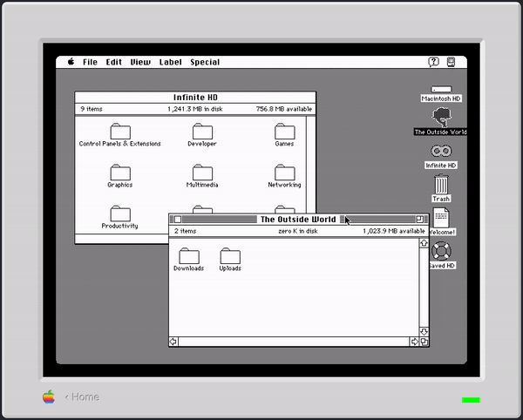Click The Outside World window title text
Image resolution: width=523 pixels, height=420 pixels.
(298, 220)
